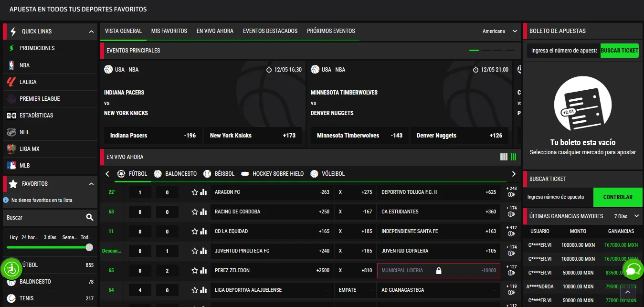This screenshot has width=644, height=307.
Task: Show statistics for CD La Equidad match
Action: point(204,231)
